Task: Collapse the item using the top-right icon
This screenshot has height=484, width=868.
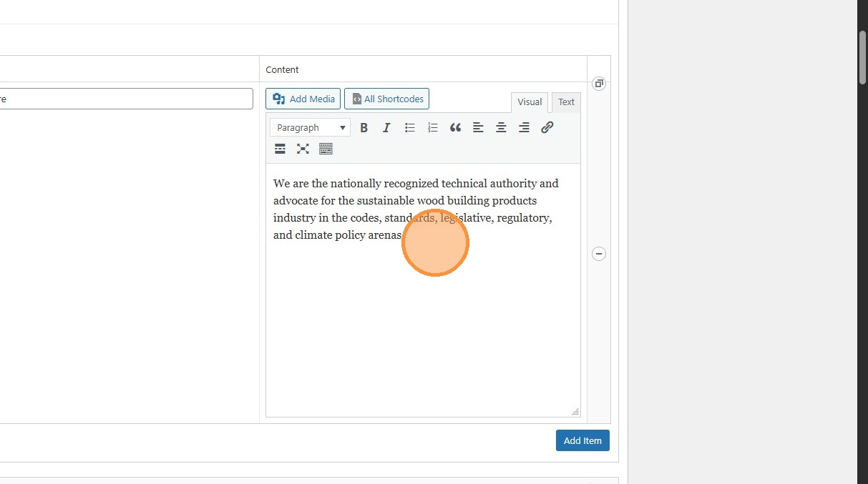Action: pyautogui.click(x=599, y=84)
